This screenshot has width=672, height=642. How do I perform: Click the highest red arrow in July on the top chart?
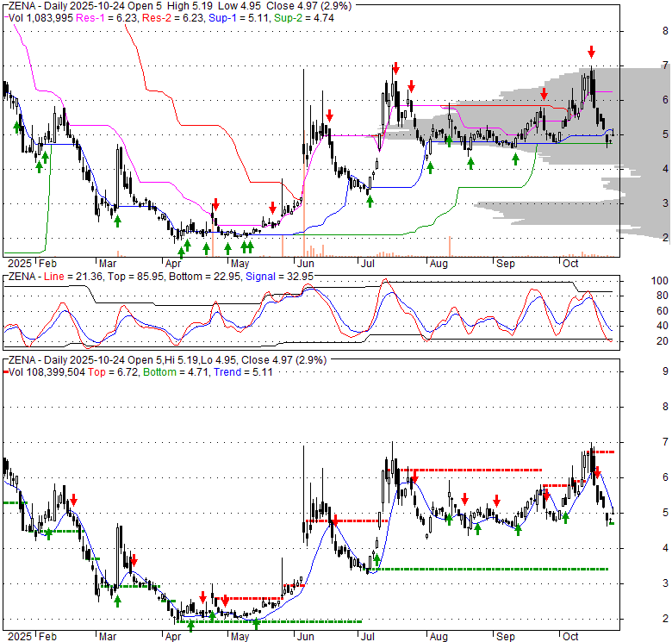395,68
